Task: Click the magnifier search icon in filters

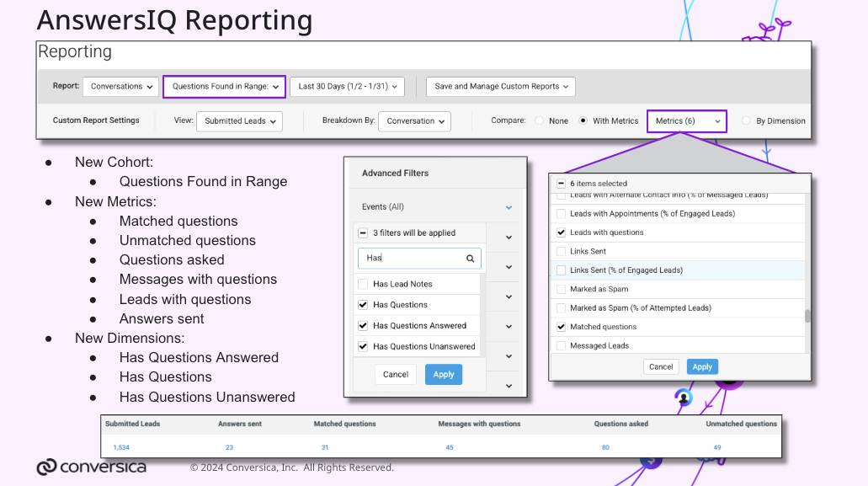Action: [470, 259]
